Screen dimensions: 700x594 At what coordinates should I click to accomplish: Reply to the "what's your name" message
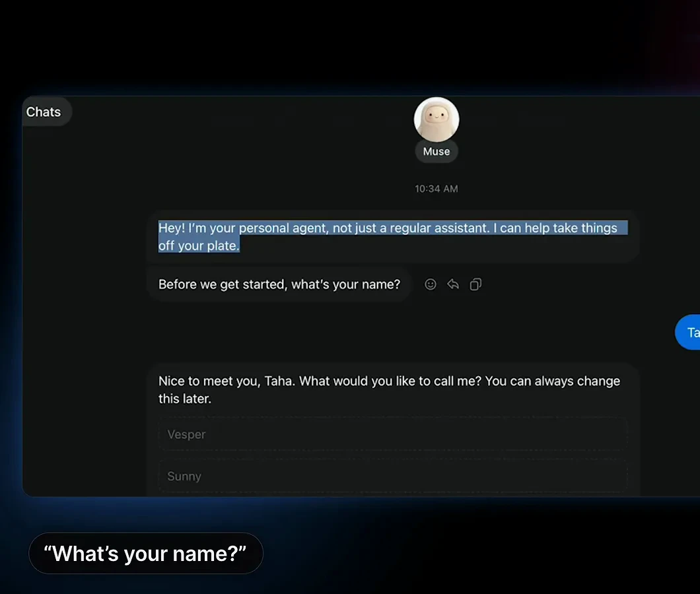click(x=453, y=284)
